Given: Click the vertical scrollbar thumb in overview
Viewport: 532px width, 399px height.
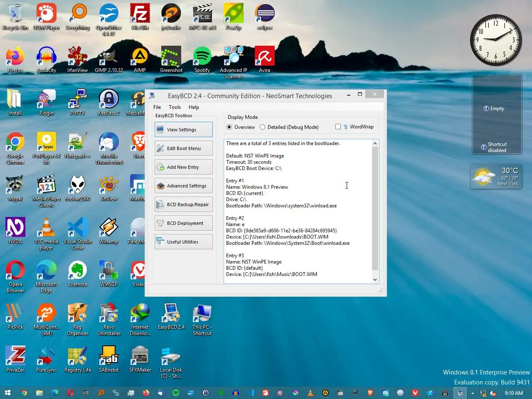Looking at the screenshot, I should (375, 208).
